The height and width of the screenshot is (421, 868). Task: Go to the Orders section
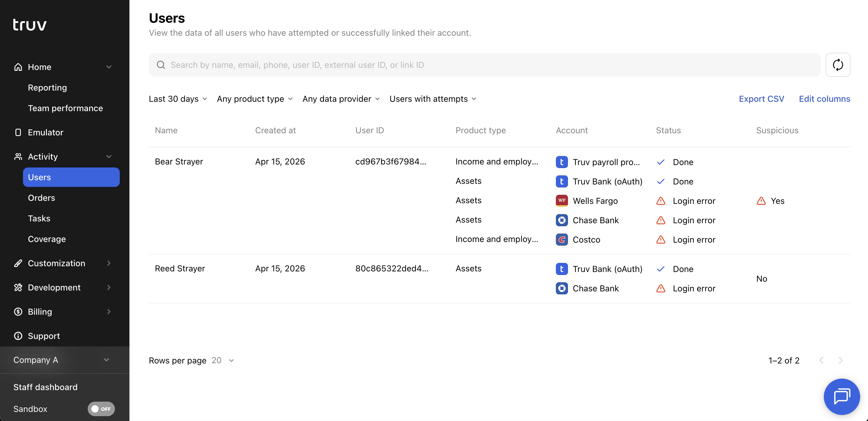coord(41,198)
